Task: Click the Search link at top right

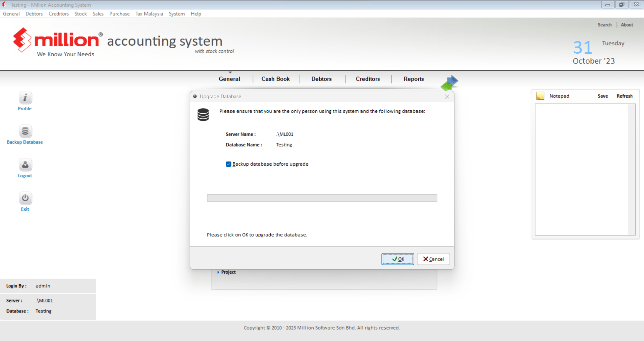Action: (604, 25)
